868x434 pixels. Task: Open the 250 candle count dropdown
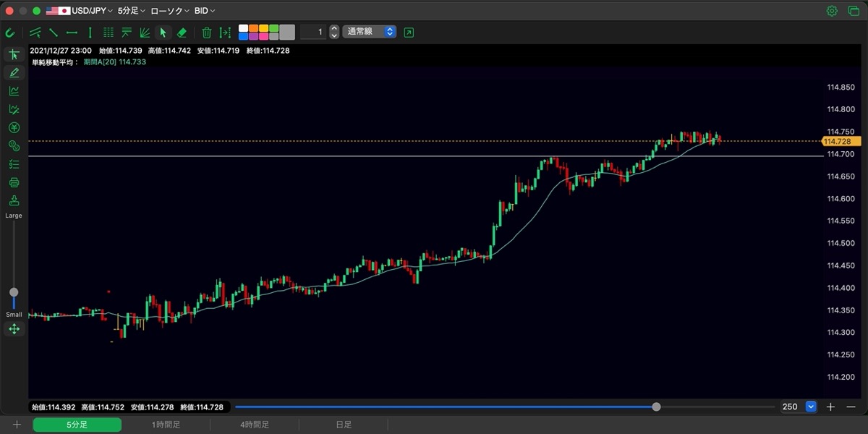[811, 407]
